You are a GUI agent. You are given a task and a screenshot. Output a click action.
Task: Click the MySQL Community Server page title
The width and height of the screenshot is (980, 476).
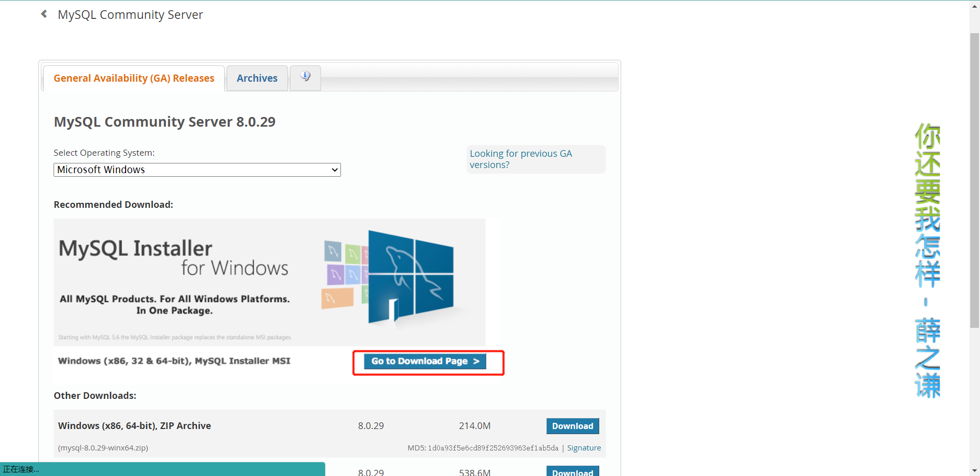[x=130, y=15]
